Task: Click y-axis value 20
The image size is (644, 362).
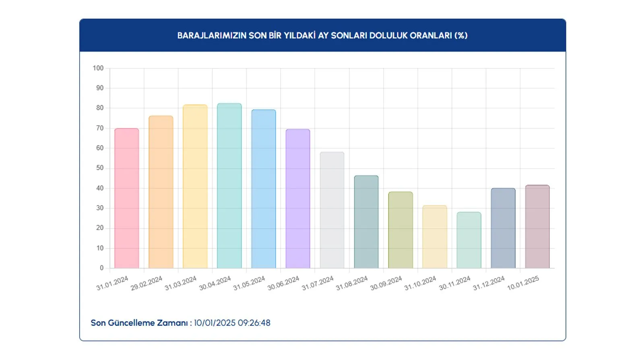Action: point(100,228)
